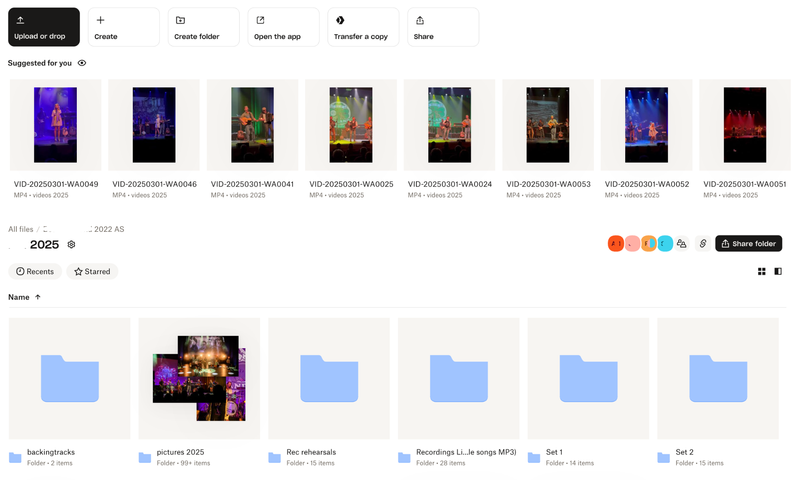This screenshot has width=800, height=480.
Task: Open the folder settings gear icon
Action: coord(71,244)
